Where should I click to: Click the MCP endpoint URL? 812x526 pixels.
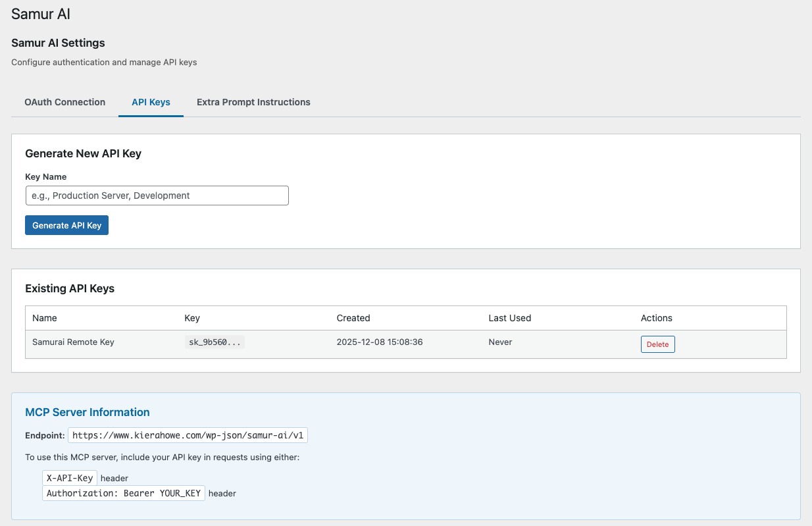pos(189,434)
